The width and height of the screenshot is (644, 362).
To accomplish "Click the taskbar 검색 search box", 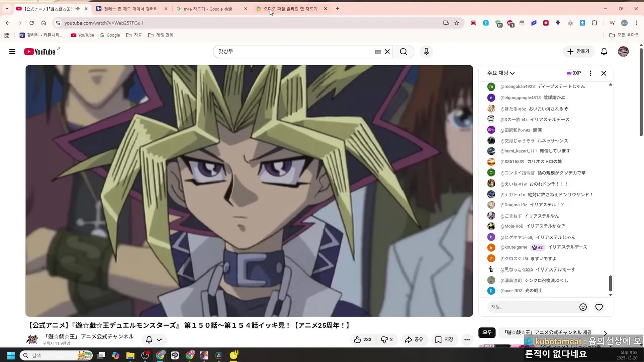I will 55,355.
